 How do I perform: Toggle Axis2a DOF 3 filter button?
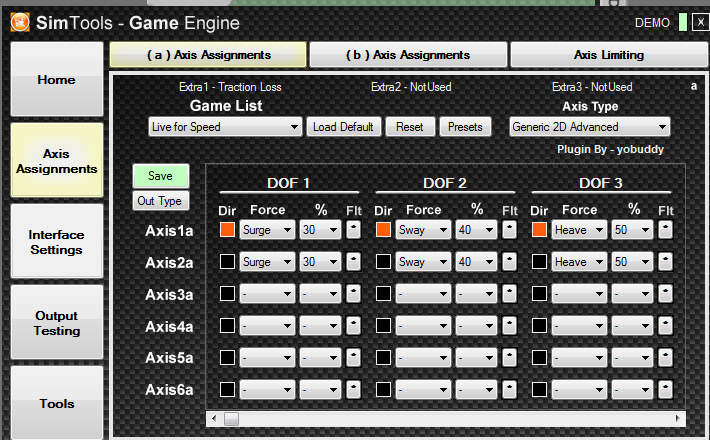point(665,262)
